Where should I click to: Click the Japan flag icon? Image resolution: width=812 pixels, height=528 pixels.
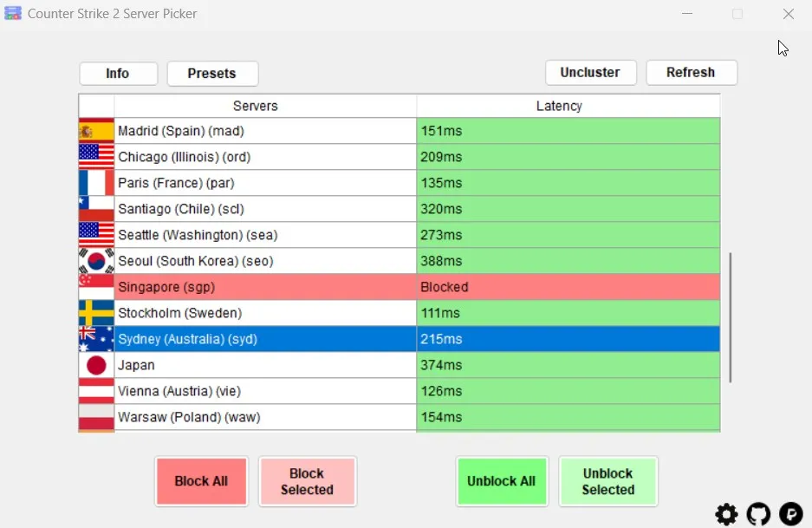coord(96,365)
